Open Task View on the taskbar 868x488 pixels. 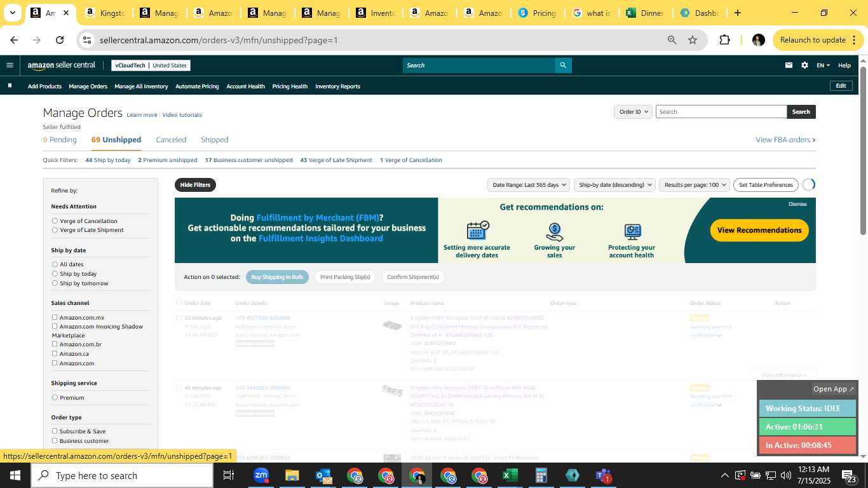229,475
